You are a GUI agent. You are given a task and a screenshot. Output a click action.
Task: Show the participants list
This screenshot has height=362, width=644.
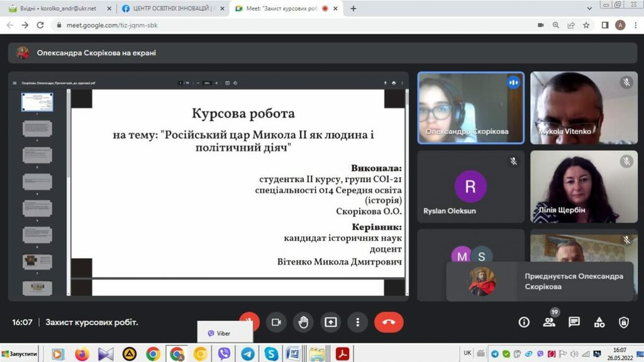point(549,322)
